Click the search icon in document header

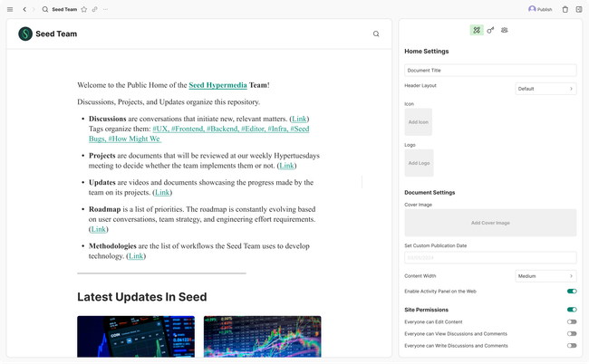point(376,34)
